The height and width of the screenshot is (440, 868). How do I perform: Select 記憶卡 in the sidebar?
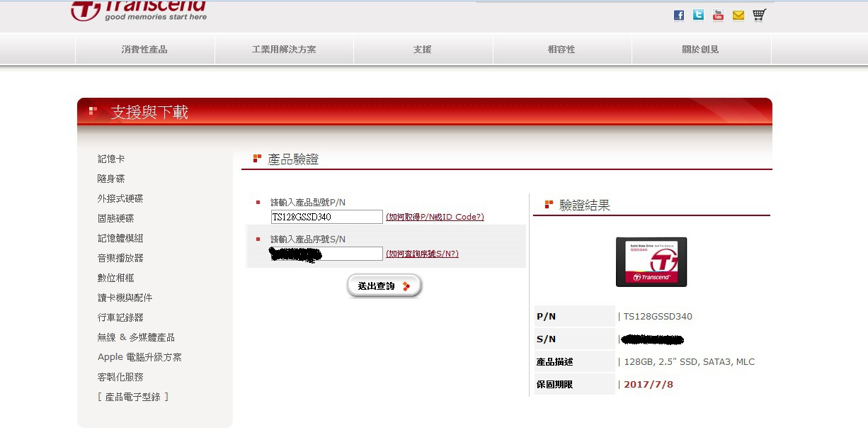coord(111,159)
